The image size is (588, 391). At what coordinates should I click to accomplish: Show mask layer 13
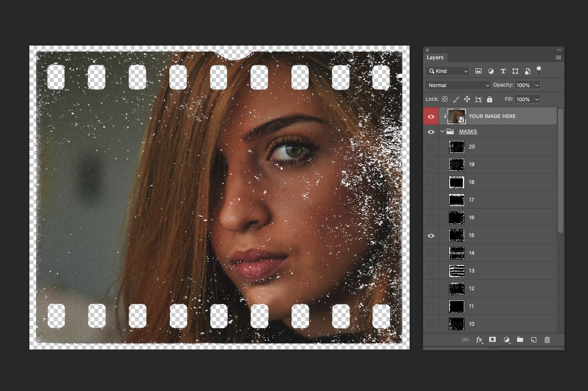431,271
